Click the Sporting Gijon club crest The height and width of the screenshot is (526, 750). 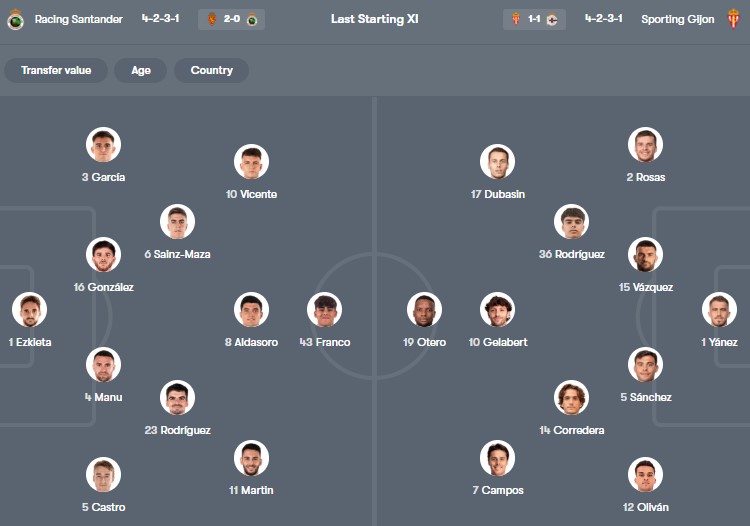[x=734, y=20]
